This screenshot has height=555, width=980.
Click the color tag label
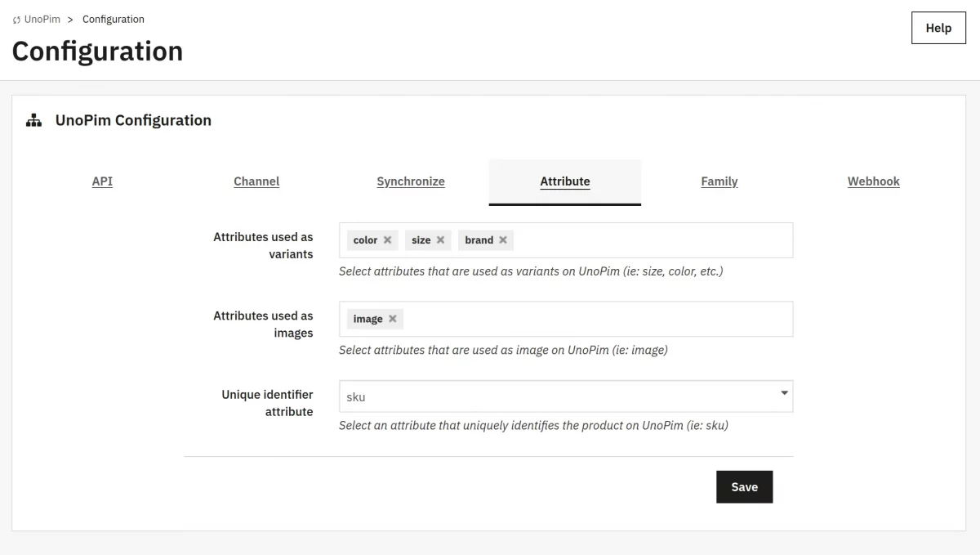[x=365, y=240]
